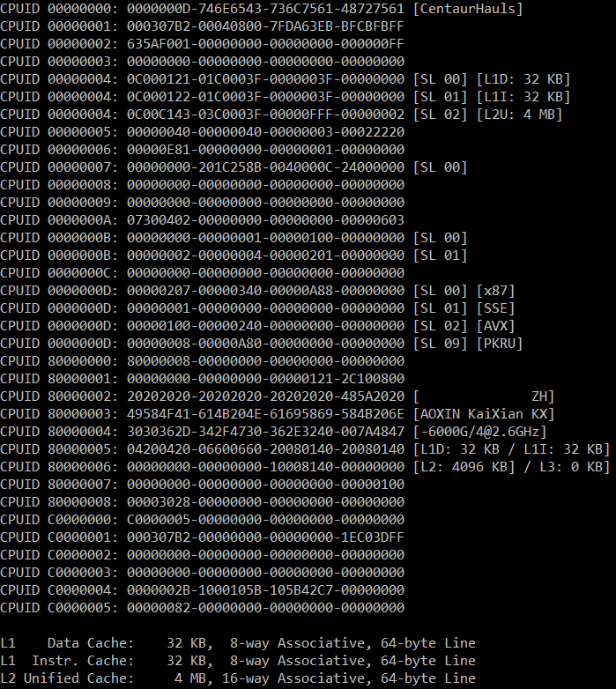Viewport: 616px width, 689px height.
Task: Click value 00003028 on CPUID 80000008
Action: [158, 502]
